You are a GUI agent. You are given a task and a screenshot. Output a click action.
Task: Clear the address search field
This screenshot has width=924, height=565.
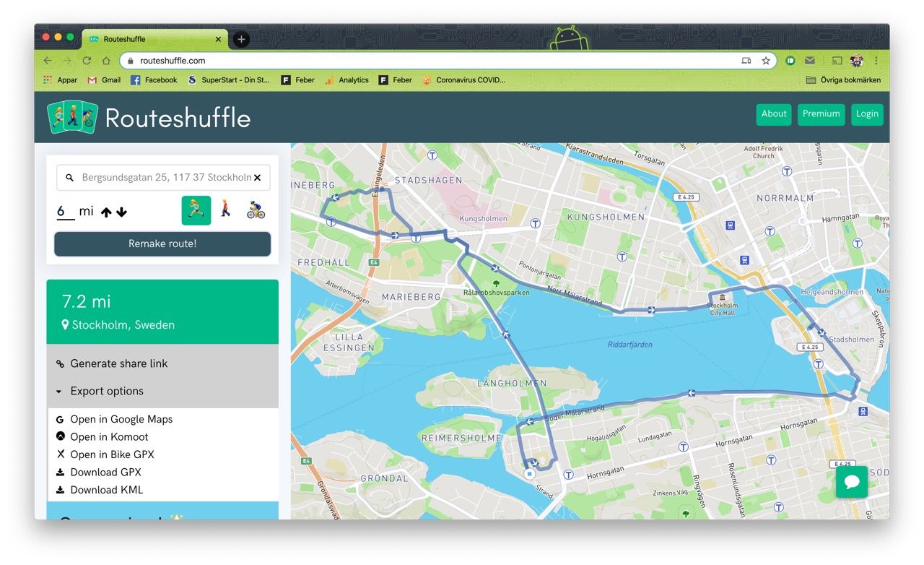pos(257,177)
